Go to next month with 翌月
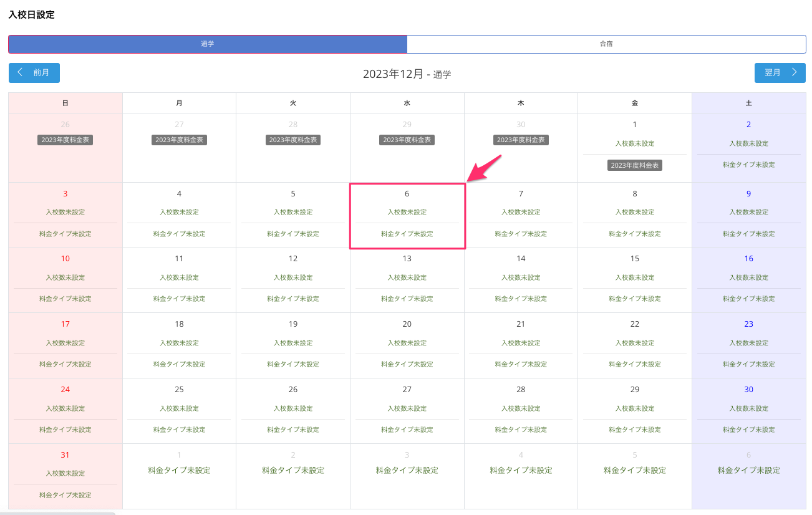812x515 pixels. (780, 73)
